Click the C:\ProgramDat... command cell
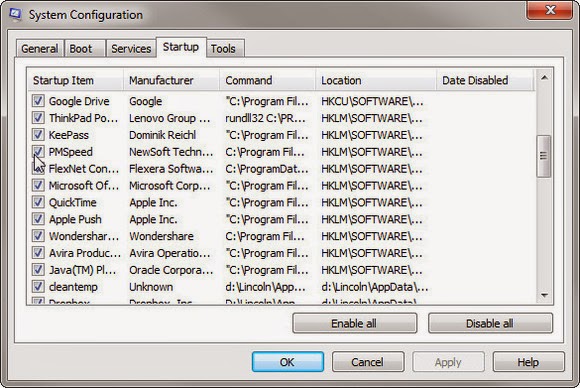 click(x=267, y=169)
